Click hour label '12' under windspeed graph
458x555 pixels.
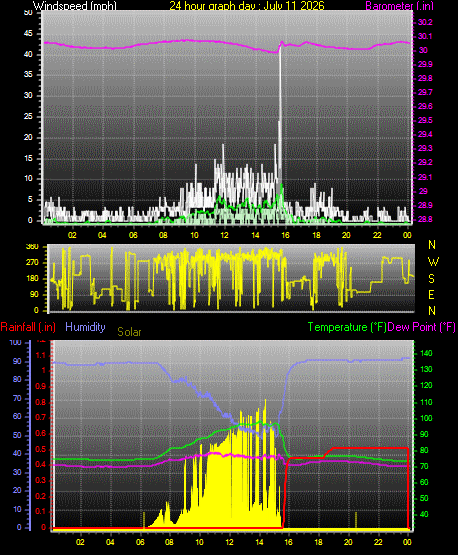224,235
